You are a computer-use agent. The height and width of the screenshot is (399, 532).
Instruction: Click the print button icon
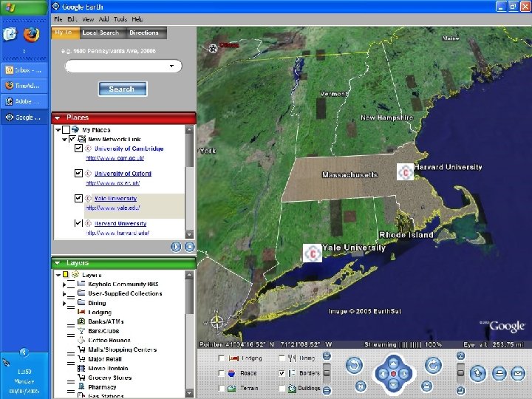499,374
